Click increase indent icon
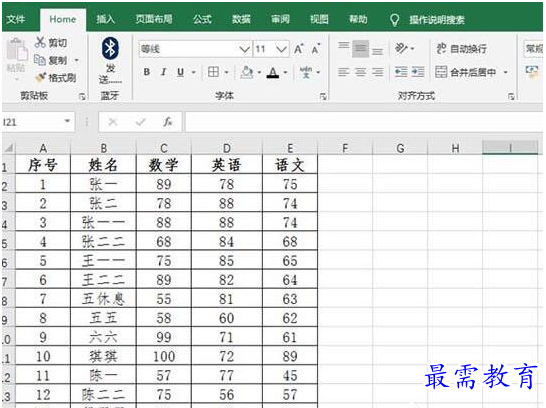This screenshot has width=546, height=408. pyautogui.click(x=418, y=72)
